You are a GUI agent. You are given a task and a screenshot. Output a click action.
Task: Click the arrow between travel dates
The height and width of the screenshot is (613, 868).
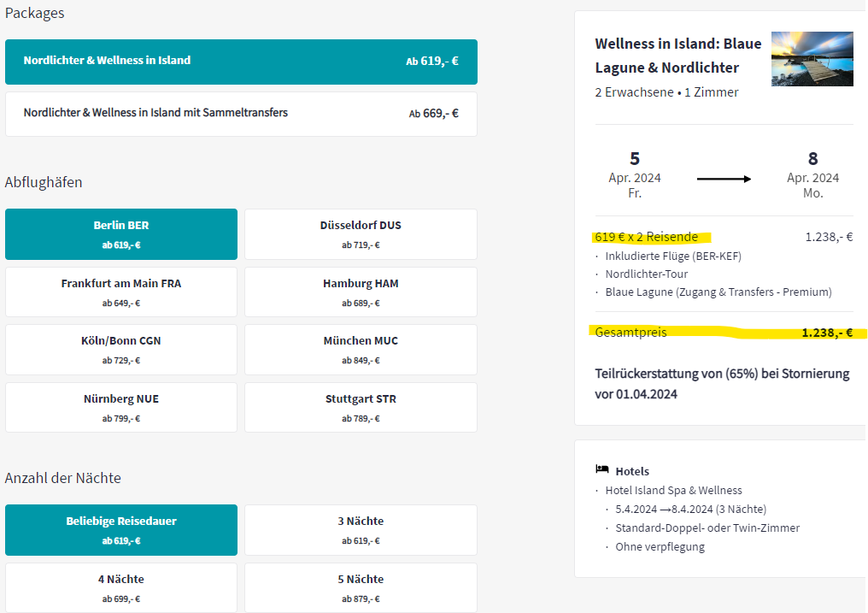pyautogui.click(x=723, y=179)
